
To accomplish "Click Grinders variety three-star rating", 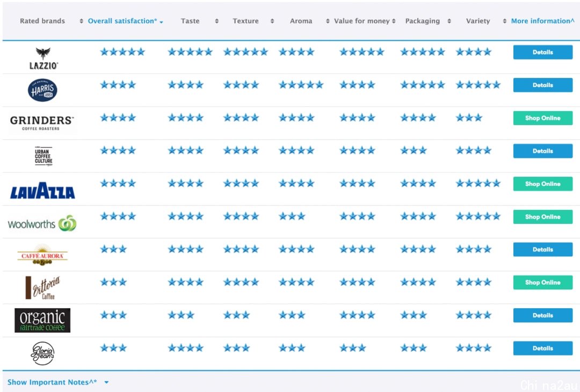I will pyautogui.click(x=469, y=118).
